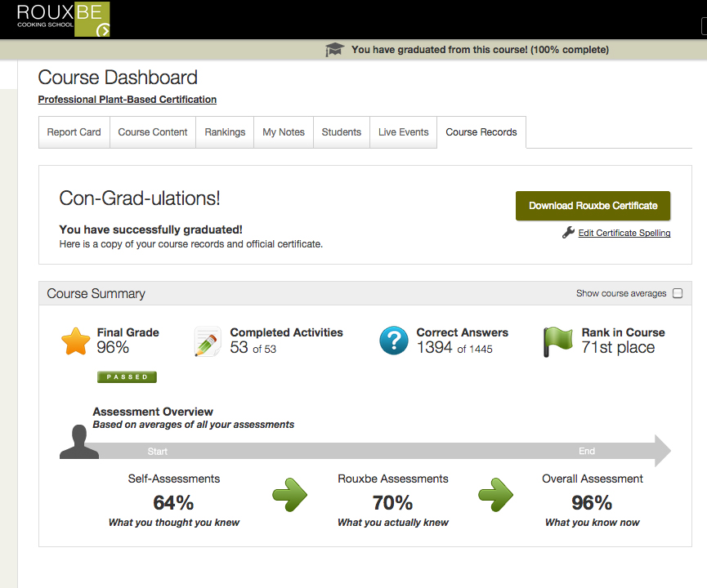The image size is (707, 588).
Task: Click Download Rouxbe Certificate button
Action: click(593, 206)
